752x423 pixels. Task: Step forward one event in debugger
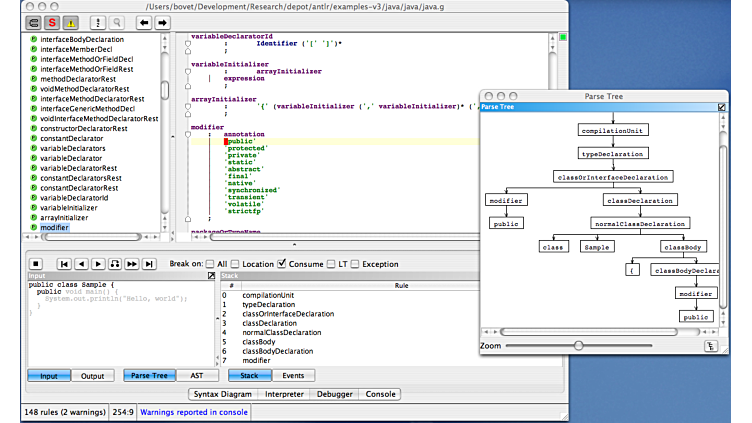98,264
